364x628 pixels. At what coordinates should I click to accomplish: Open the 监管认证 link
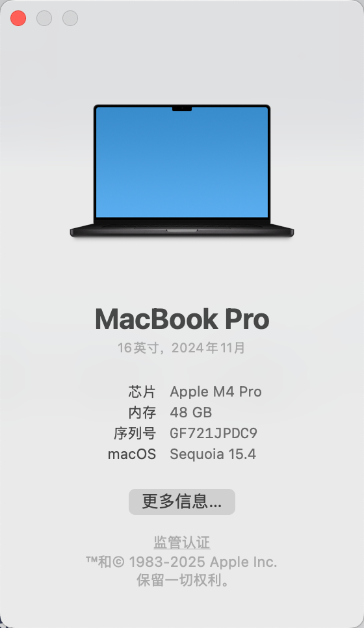[x=182, y=543]
